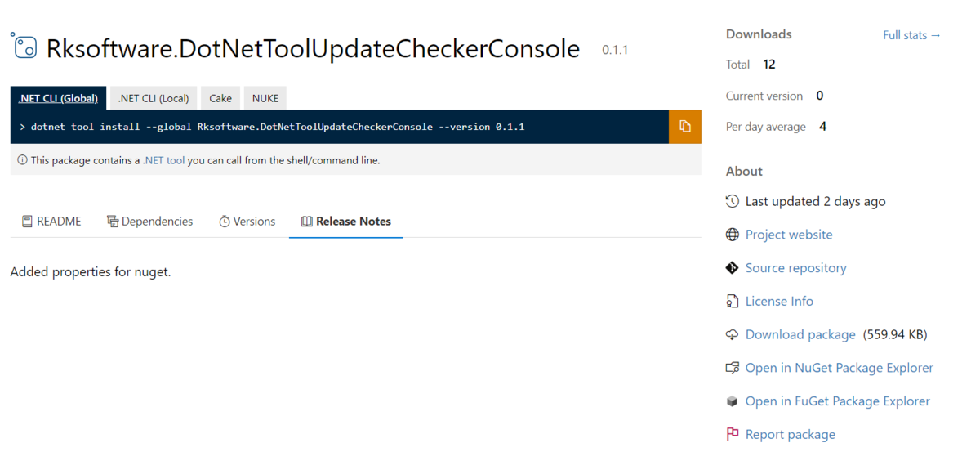Click the Per day average value 4
The image size is (980, 461).
click(822, 127)
